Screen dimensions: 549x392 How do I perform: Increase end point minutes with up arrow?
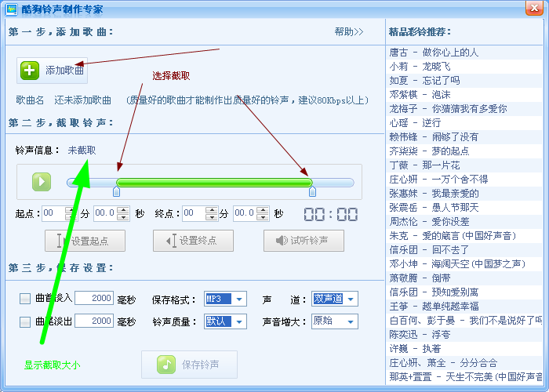[212, 210]
